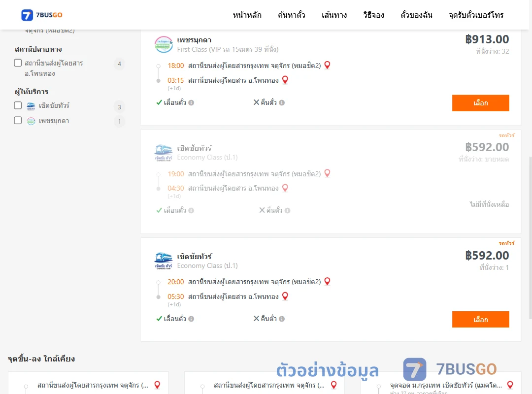Select the ฿913.00 เพชรมุกดา trip
The image size is (532, 394).
(480, 103)
